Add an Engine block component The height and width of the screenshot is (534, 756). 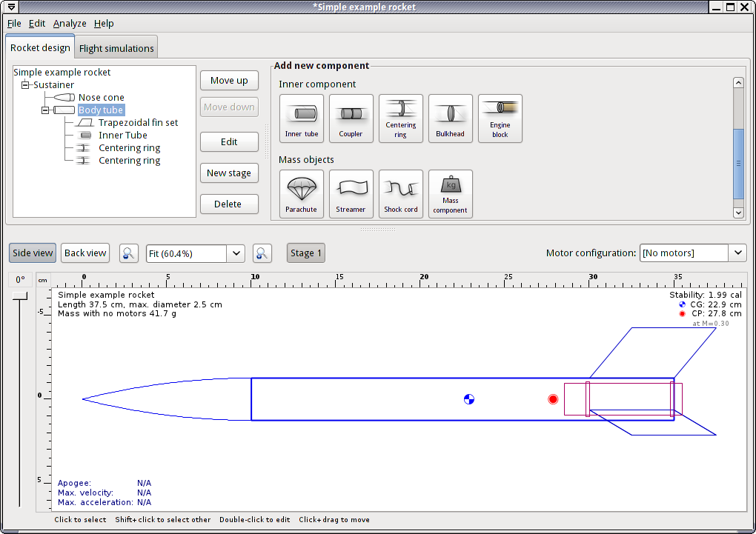(500, 119)
